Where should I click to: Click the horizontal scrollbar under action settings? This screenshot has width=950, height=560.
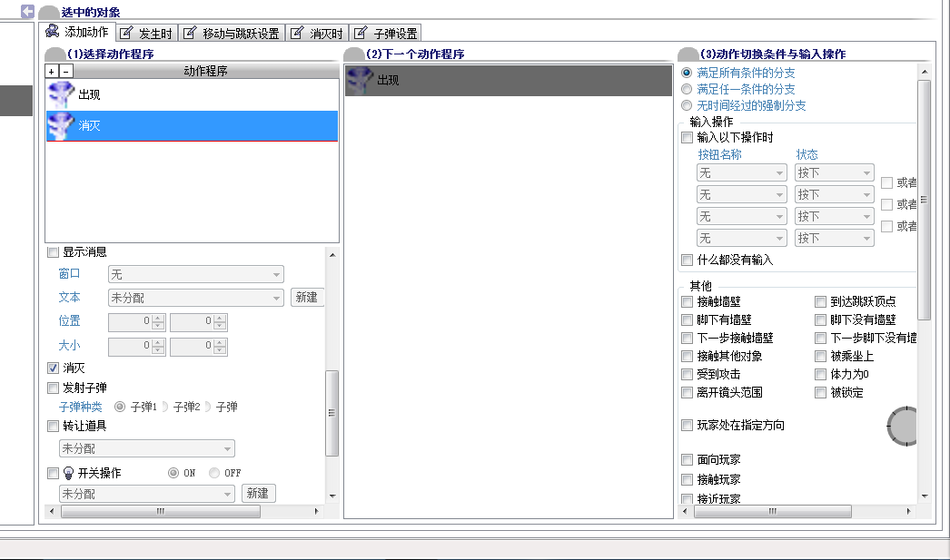pos(161,512)
